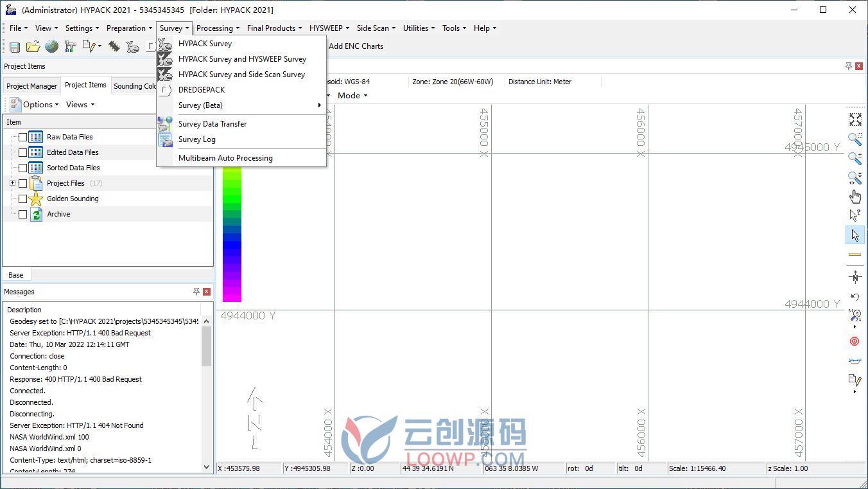Open the View menu

click(46, 28)
